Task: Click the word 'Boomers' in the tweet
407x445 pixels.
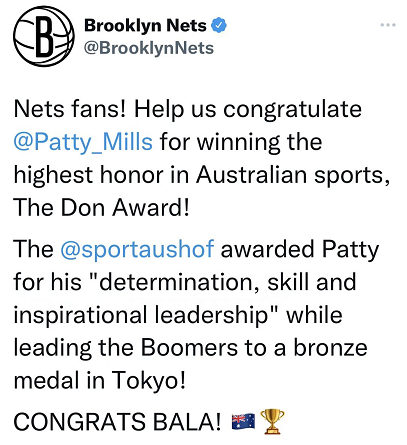Action: (x=189, y=347)
